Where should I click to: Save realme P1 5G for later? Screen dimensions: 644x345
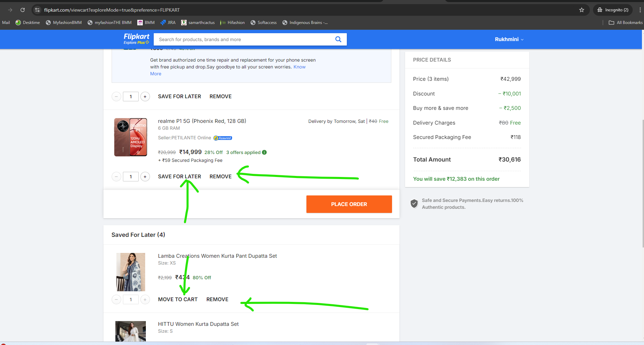pyautogui.click(x=179, y=177)
